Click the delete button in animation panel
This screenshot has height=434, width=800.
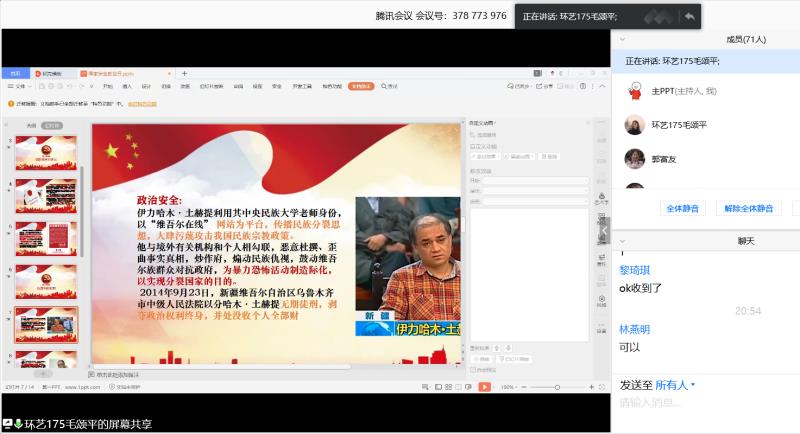[x=549, y=157]
